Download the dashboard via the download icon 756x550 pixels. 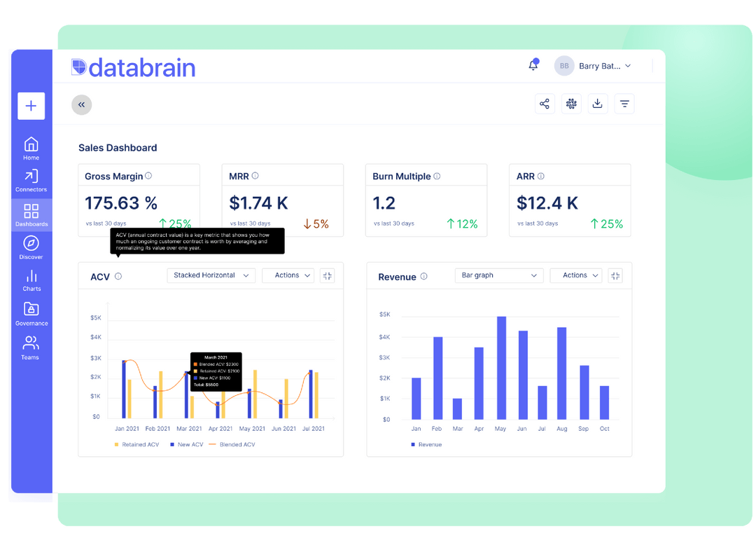597,103
